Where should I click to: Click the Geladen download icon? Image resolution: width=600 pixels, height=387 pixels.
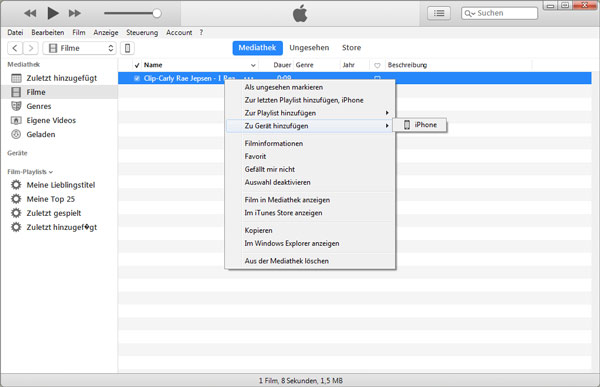coord(16,134)
